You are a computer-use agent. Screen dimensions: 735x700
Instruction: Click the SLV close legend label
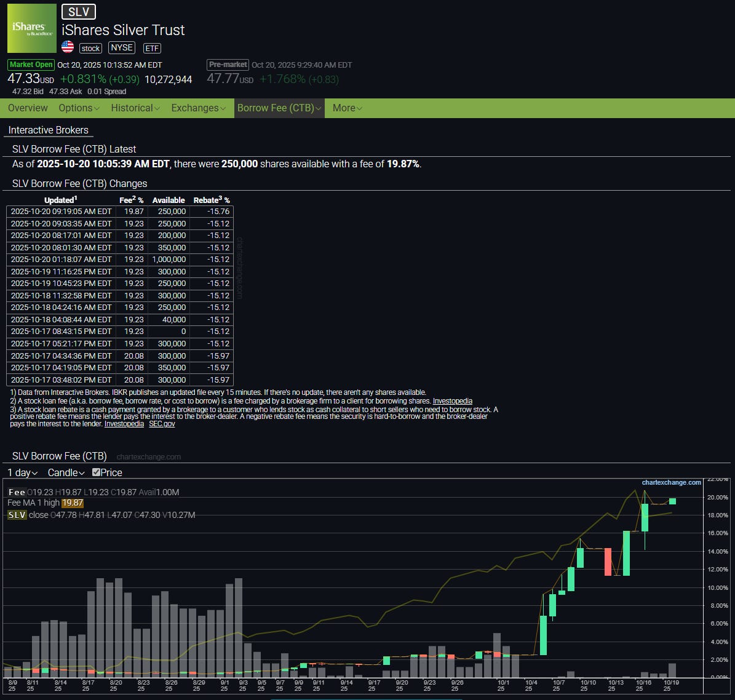(28, 515)
